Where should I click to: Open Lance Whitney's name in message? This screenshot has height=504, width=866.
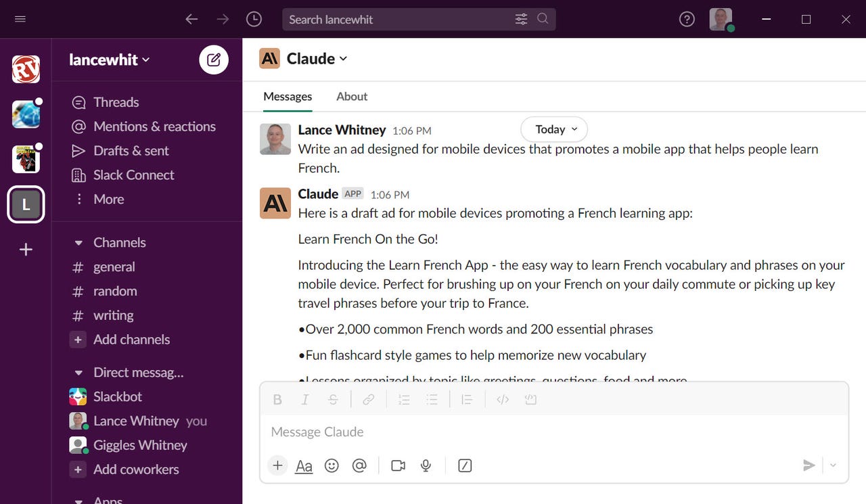[x=342, y=130]
